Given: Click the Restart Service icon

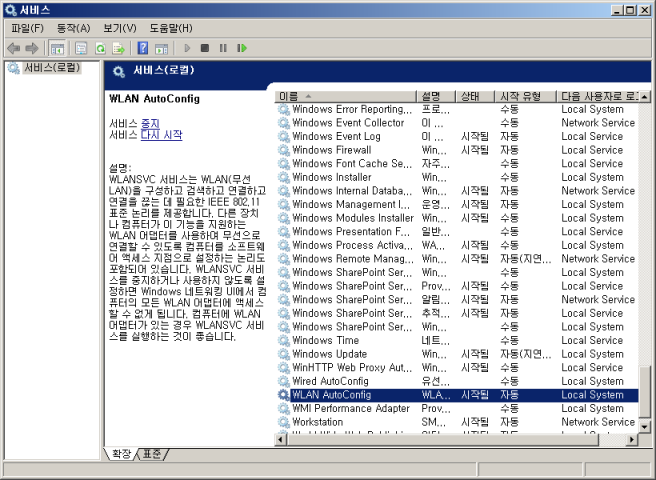Looking at the screenshot, I should [242, 48].
